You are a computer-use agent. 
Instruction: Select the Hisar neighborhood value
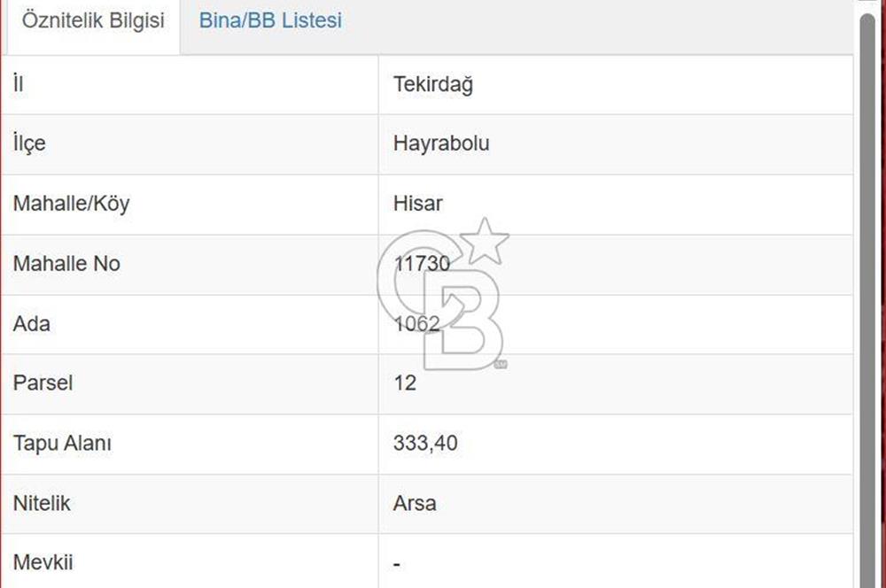(x=417, y=204)
